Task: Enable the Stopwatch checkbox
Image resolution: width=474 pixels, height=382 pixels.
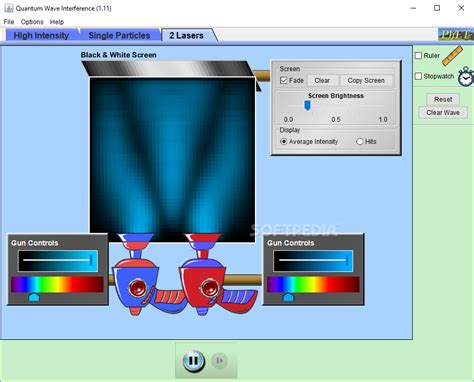Action: click(419, 76)
